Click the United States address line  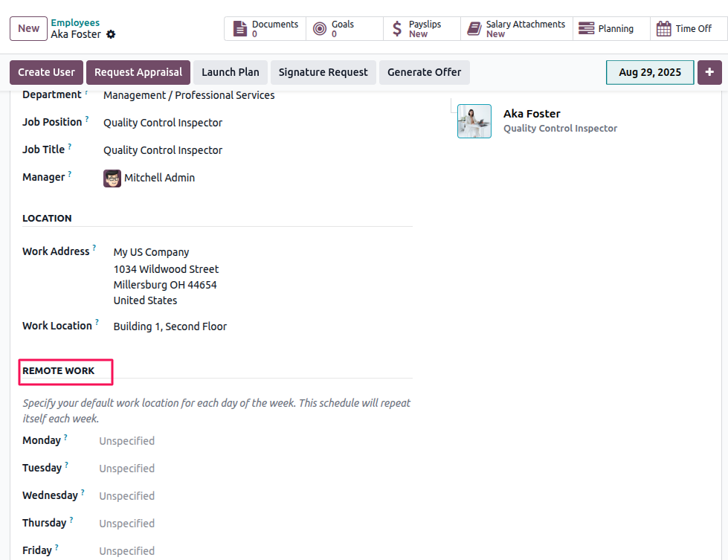pos(145,300)
